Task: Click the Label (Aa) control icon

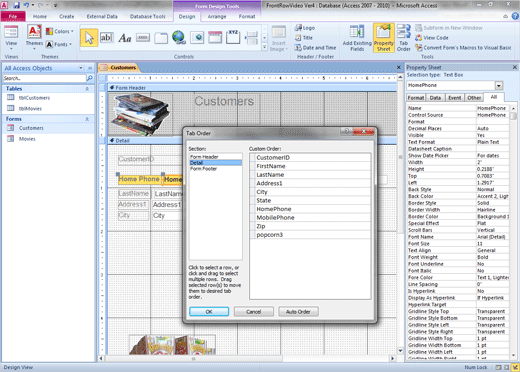Action: pyautogui.click(x=125, y=38)
